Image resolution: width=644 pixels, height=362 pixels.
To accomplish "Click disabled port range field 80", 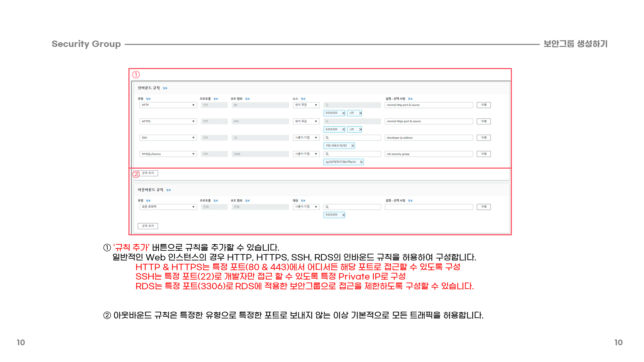I will pos(260,105).
